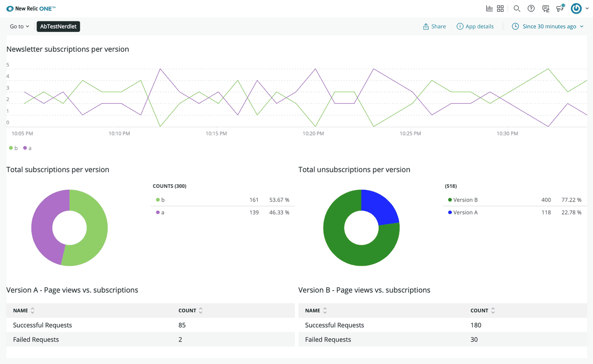Click the Share button
The height and width of the screenshot is (364, 593).
pyautogui.click(x=434, y=26)
